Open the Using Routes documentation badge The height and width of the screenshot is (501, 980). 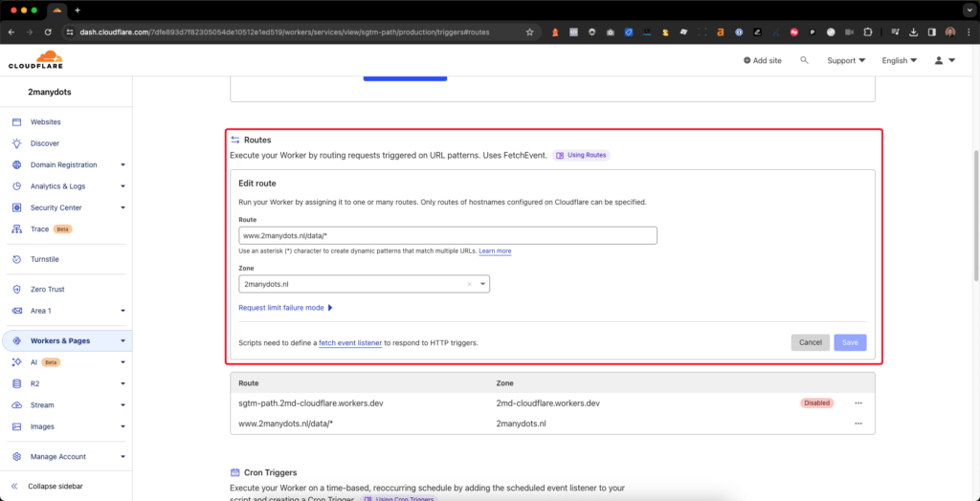tap(581, 155)
